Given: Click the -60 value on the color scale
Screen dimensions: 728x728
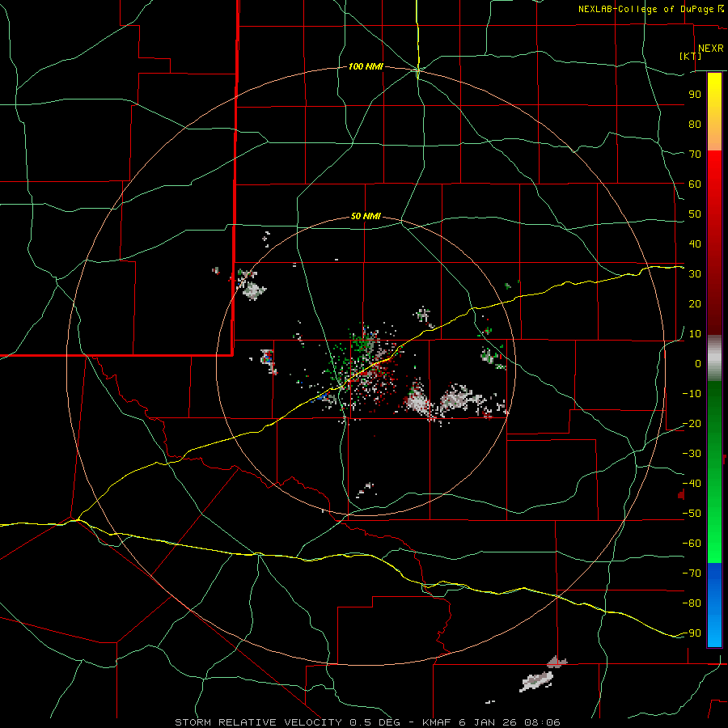Looking at the screenshot, I should 692,544.
